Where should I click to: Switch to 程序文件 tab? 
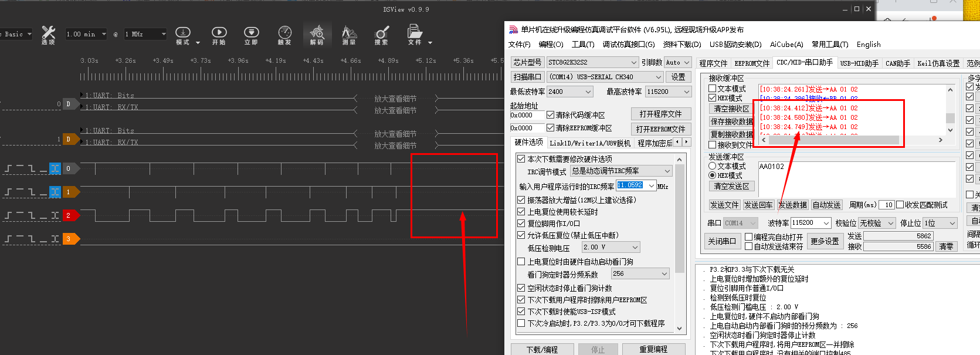tap(713, 63)
